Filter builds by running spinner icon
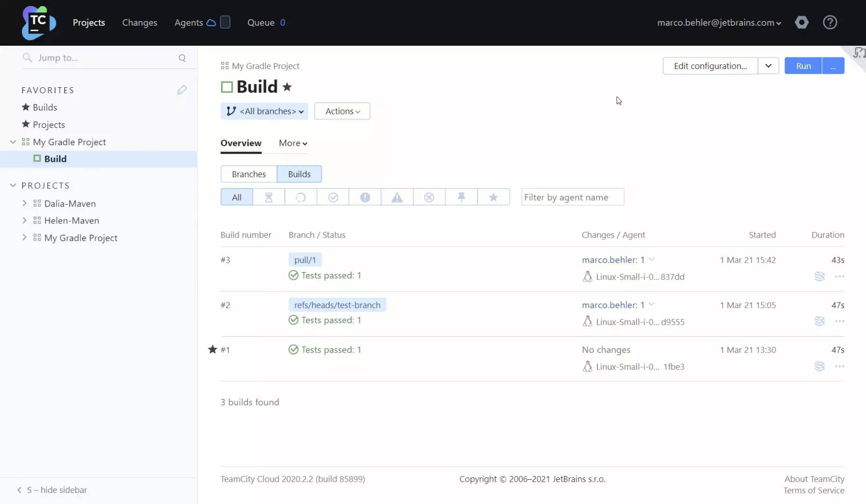This screenshot has width=866, height=504. [301, 197]
